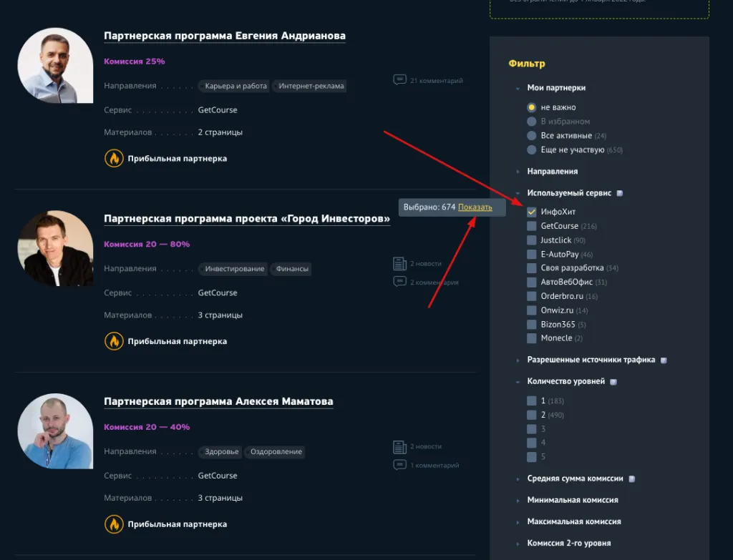Check the GetCourse service checkbox

(531, 226)
